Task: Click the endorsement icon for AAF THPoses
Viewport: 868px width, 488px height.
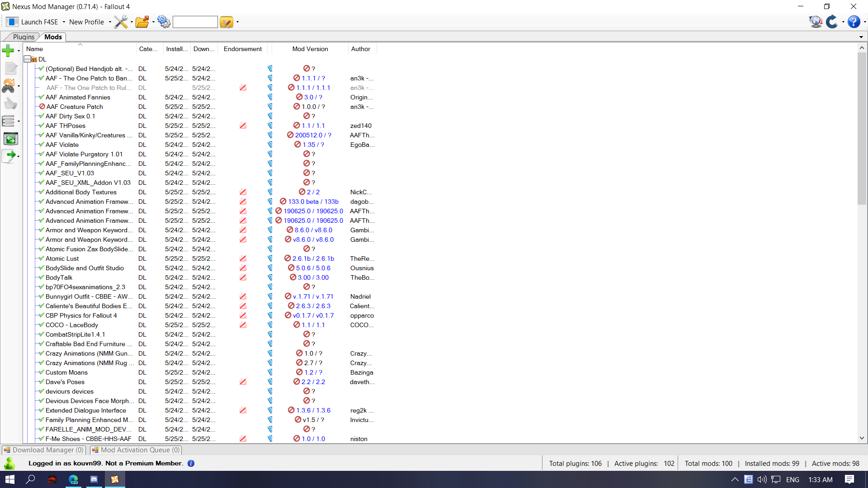Action: coord(243,126)
